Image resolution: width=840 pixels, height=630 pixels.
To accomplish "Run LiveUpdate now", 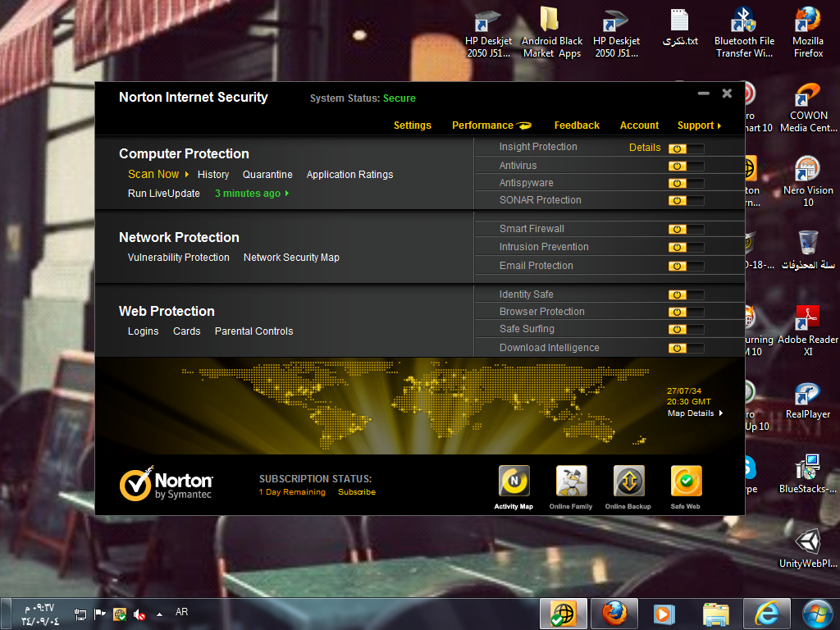I will (x=164, y=194).
